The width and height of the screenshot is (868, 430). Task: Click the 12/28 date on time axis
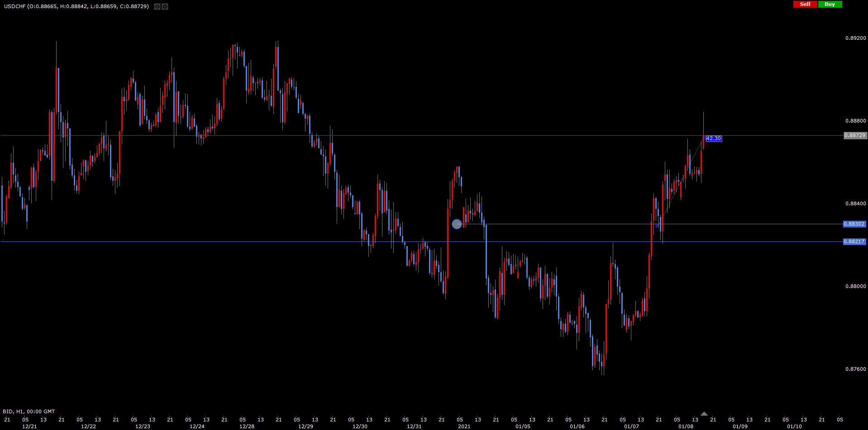pos(247,426)
